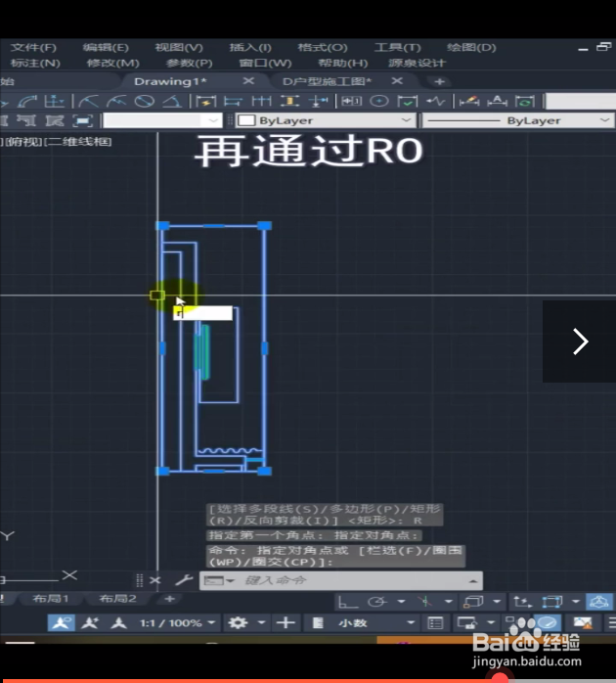Image resolution: width=616 pixels, height=683 pixels.
Task: Expand the Object Snap options arrow
Action: coord(497,602)
